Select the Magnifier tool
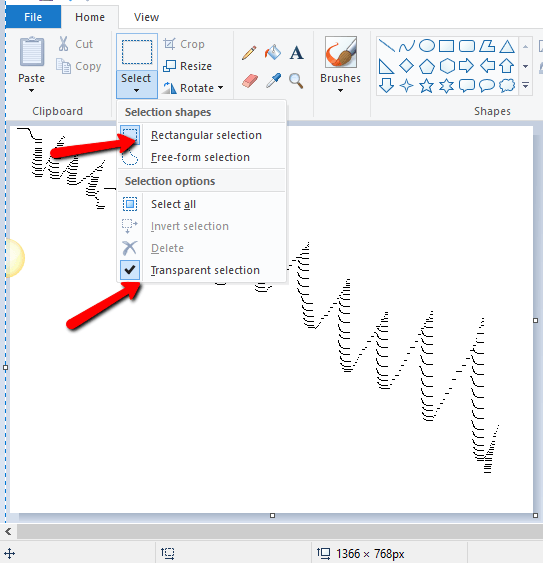The image size is (543, 563). pyautogui.click(x=296, y=80)
